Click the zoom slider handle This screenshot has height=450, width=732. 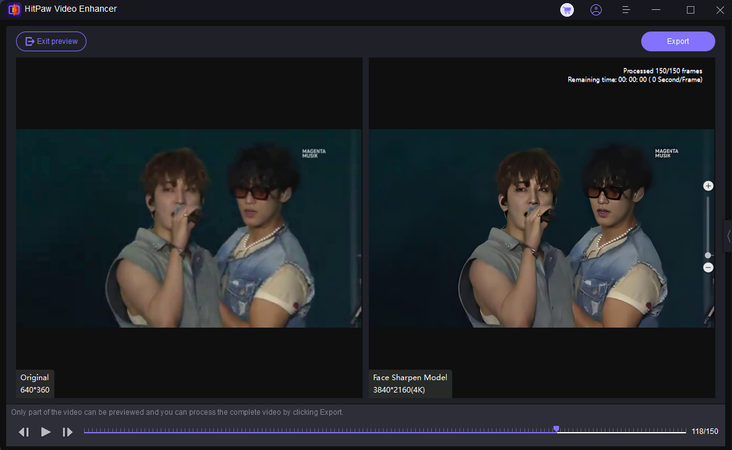point(708,255)
